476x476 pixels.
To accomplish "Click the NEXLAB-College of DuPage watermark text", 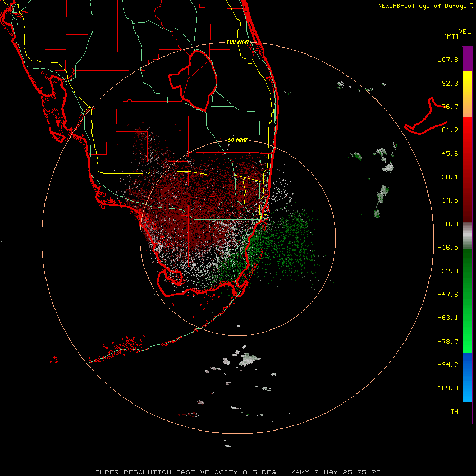I will (x=425, y=6).
